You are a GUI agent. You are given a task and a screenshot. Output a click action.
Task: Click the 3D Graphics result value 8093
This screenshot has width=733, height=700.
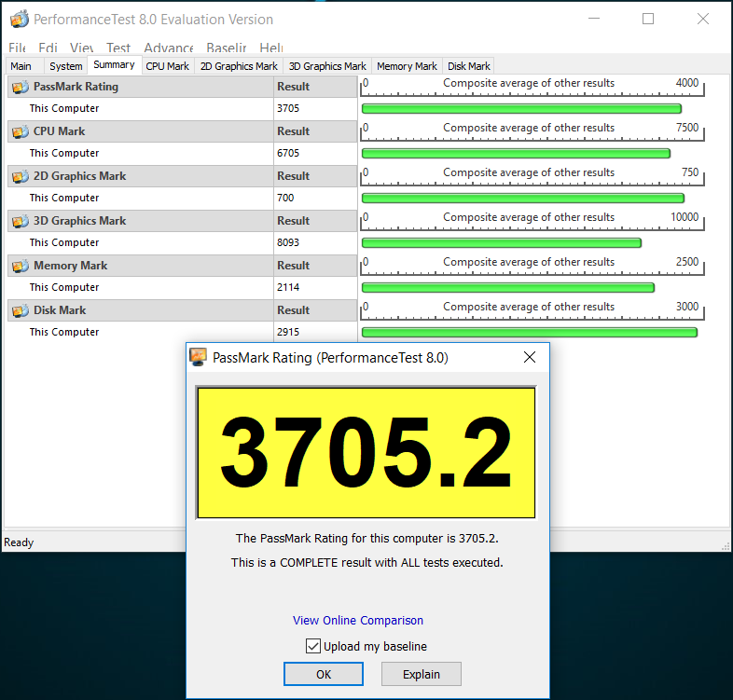click(288, 243)
